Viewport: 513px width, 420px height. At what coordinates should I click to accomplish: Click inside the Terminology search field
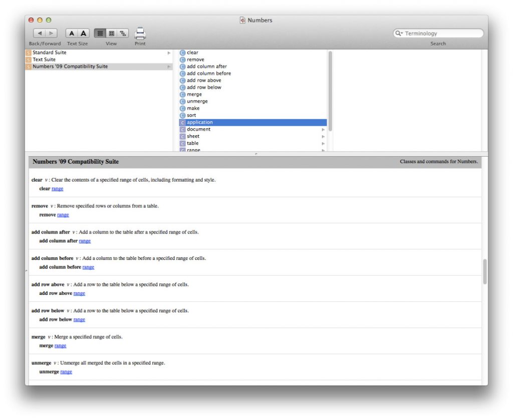tap(437, 33)
